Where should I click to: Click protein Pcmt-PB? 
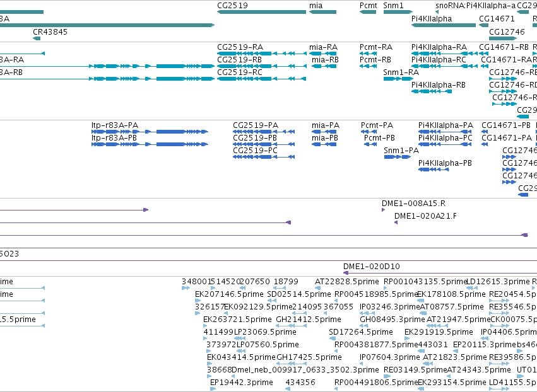click(379, 138)
